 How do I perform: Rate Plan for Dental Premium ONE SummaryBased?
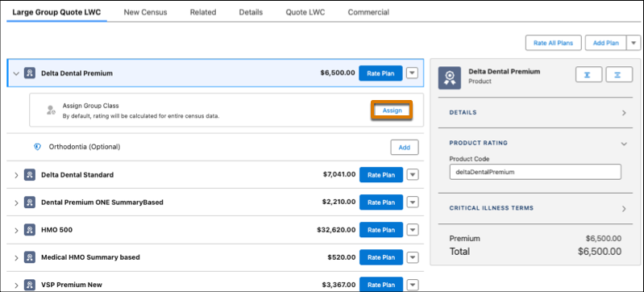[380, 202]
